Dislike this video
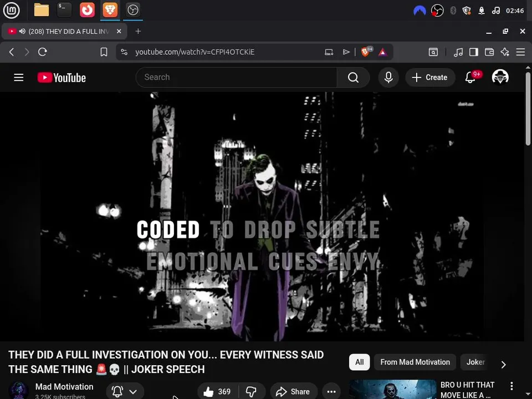Screen dimensions: 532x399 tap(252, 392)
